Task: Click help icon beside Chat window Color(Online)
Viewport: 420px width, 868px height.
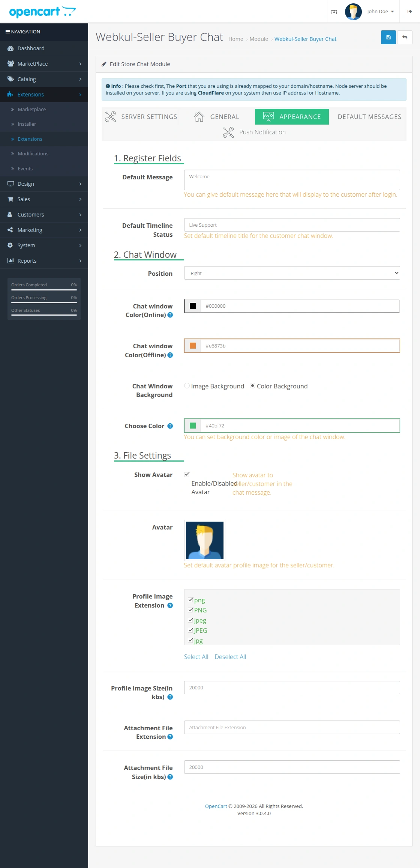Action: point(170,315)
